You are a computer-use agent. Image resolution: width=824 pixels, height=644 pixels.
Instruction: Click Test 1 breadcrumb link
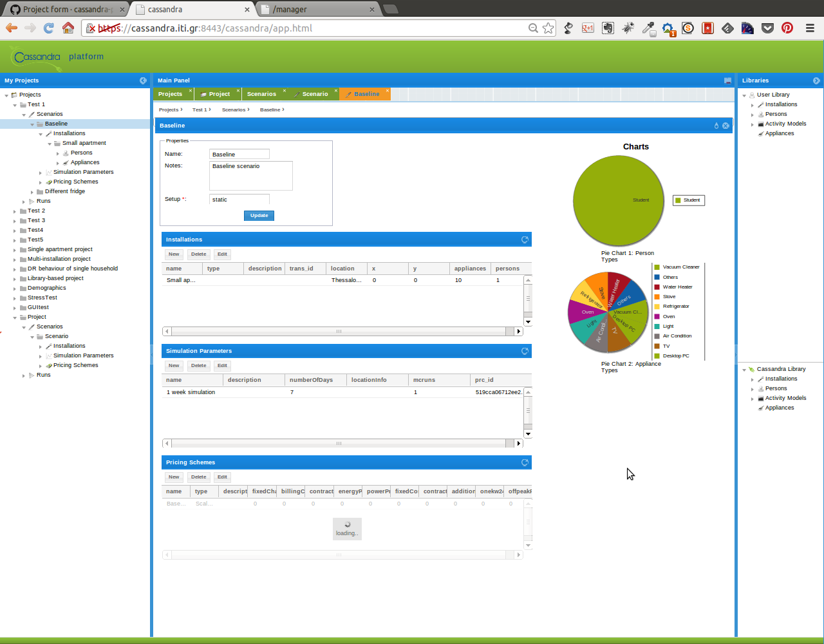coord(200,110)
